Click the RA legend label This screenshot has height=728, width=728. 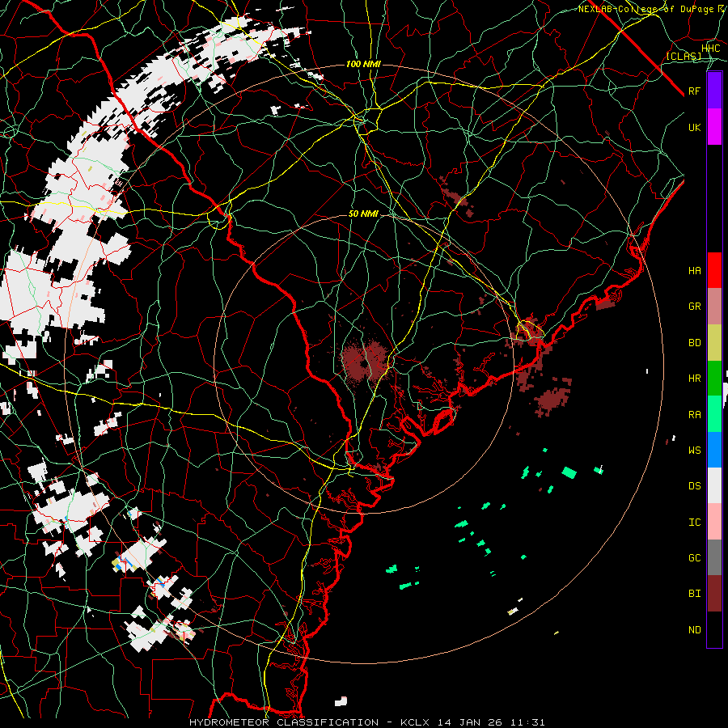pos(695,415)
